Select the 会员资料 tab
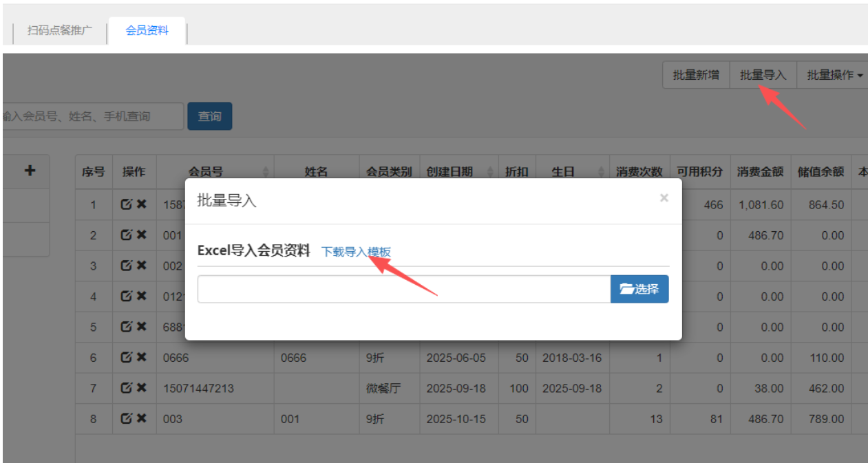This screenshot has height=463, width=868. pyautogui.click(x=147, y=31)
